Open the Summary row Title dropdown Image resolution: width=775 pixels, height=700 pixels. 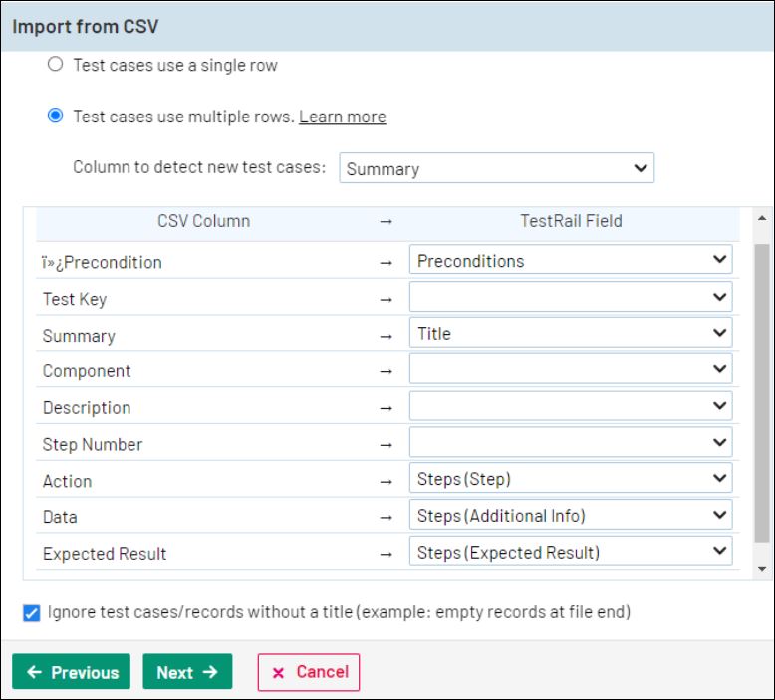[x=570, y=334]
